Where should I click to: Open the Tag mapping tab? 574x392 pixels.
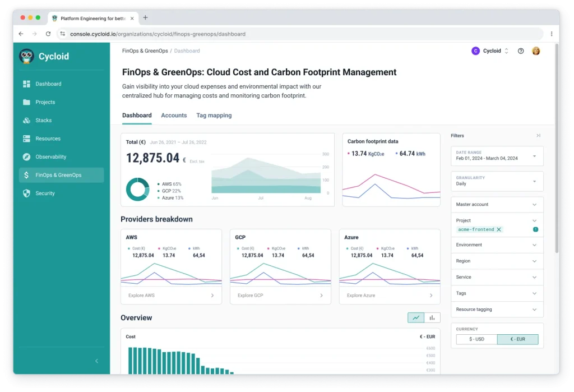point(214,116)
